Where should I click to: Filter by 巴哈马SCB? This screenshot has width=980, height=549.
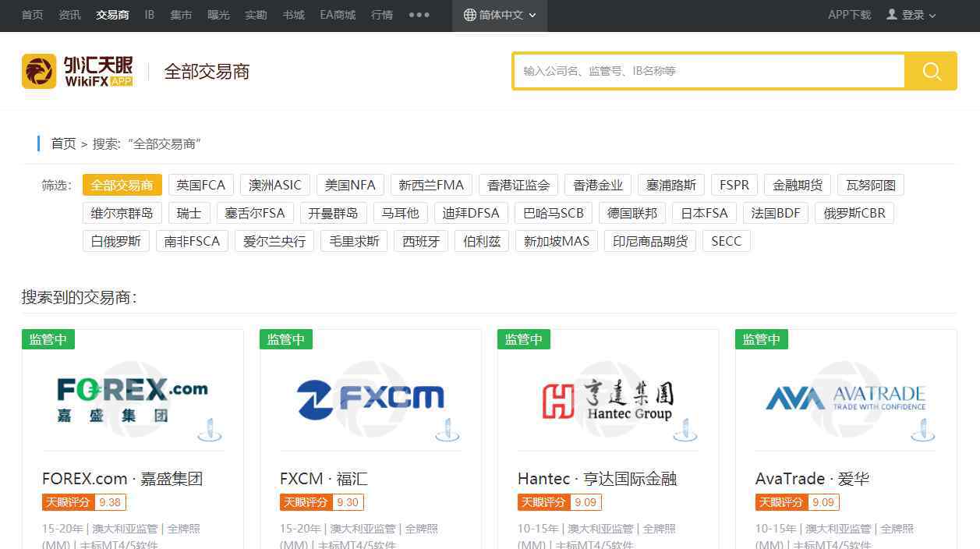click(554, 213)
